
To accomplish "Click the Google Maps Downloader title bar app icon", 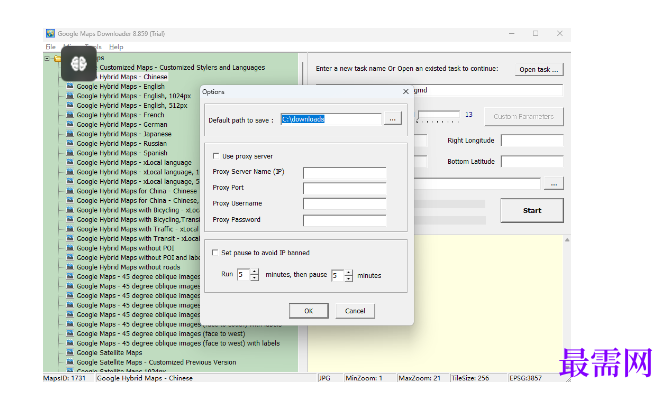I will point(50,33).
